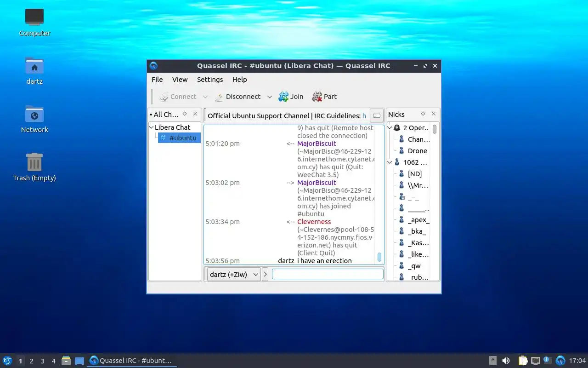Screen dimensions: 588x368
Task: Open the file manager taskbar launcher
Action: 66,361
